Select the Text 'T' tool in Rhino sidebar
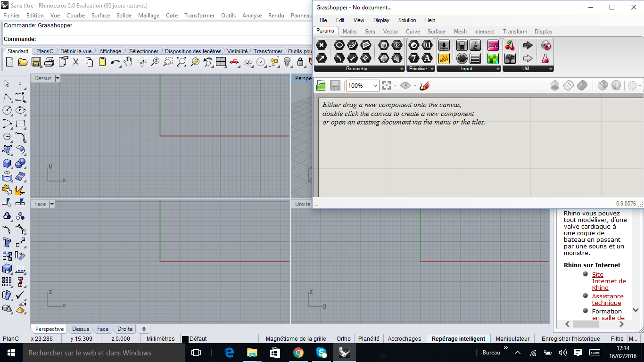Screen dimensions: 644x362 7,242
